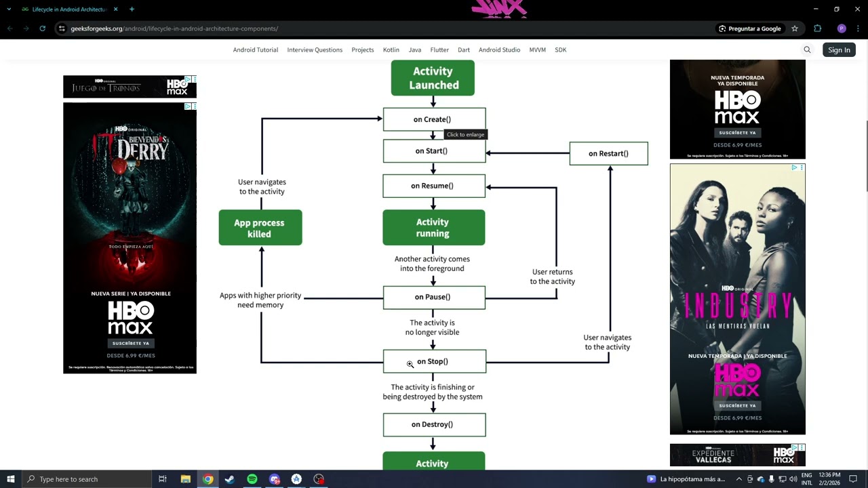
Task: Open the Windows Start menu
Action: 10,479
